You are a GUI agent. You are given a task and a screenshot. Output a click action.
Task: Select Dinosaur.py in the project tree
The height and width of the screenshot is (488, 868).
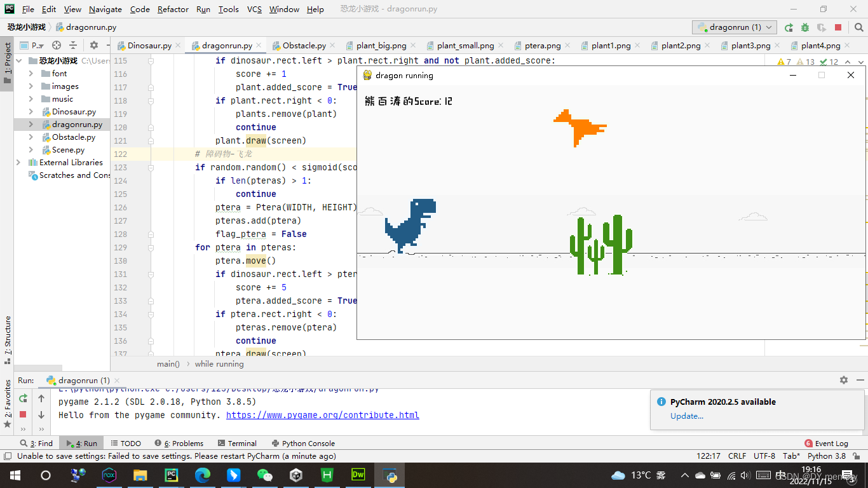coord(74,112)
